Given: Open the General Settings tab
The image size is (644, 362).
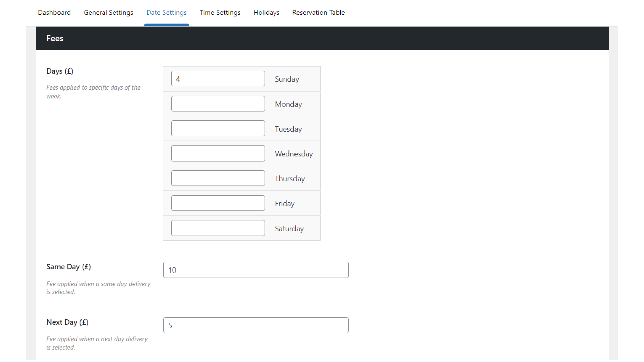Looking at the screenshot, I should click(108, 12).
